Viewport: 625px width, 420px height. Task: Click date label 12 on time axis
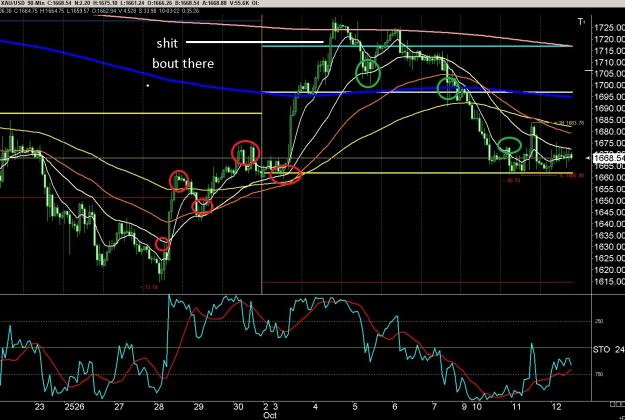click(x=556, y=407)
